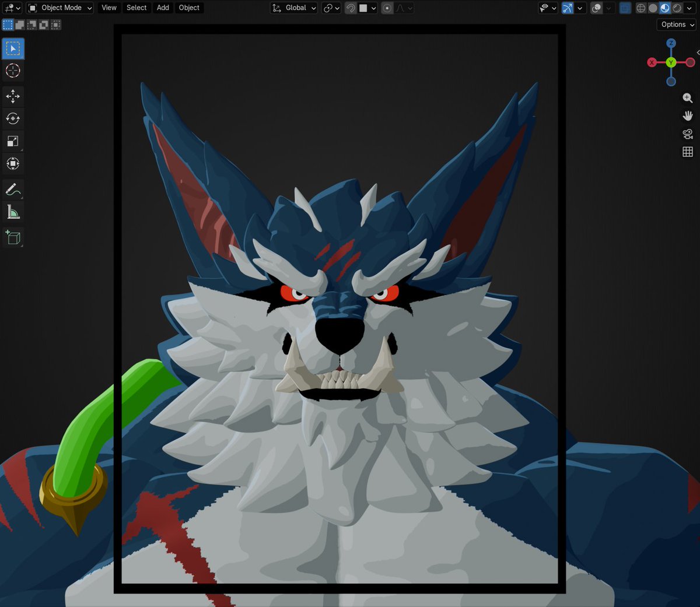Screen dimensions: 700x607
Task: Open the Options dropdown
Action: pyautogui.click(x=677, y=24)
